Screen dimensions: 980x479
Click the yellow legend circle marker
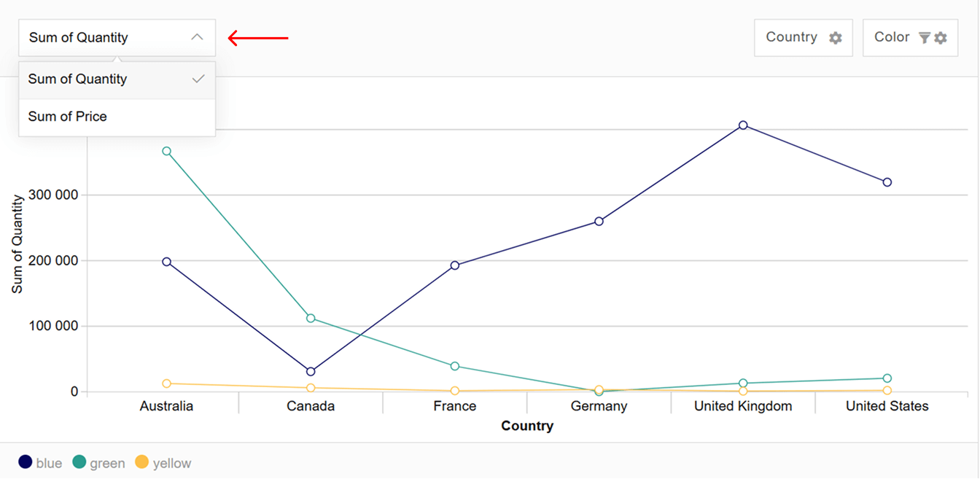tap(142, 462)
